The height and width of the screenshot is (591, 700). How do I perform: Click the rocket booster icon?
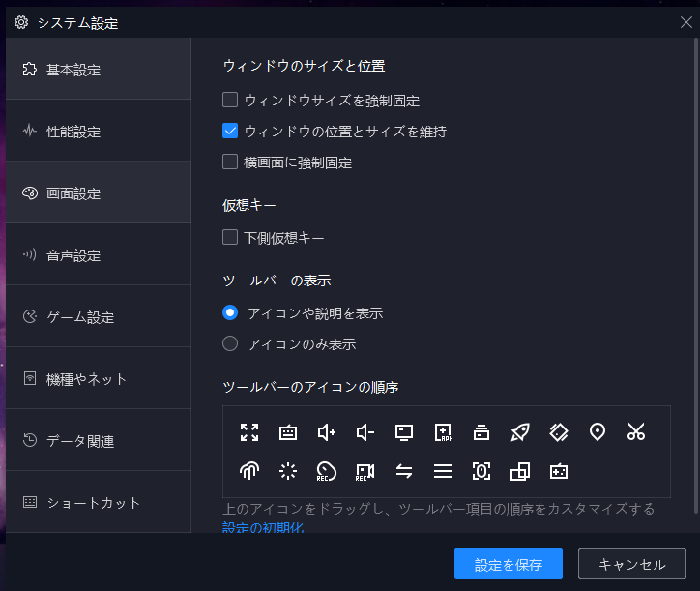coord(520,432)
